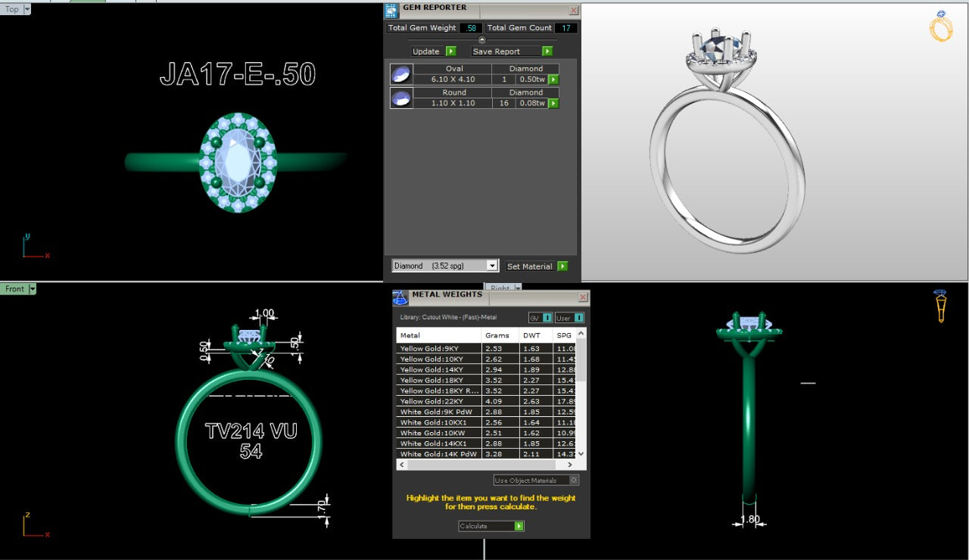Click the green arrow on 0.08tw row
This screenshot has width=969, height=560.
pyautogui.click(x=553, y=104)
